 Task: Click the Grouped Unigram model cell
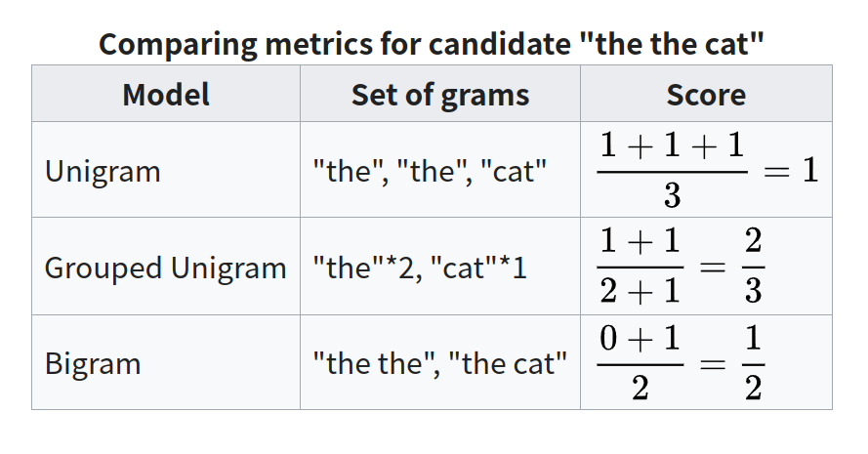point(166,267)
